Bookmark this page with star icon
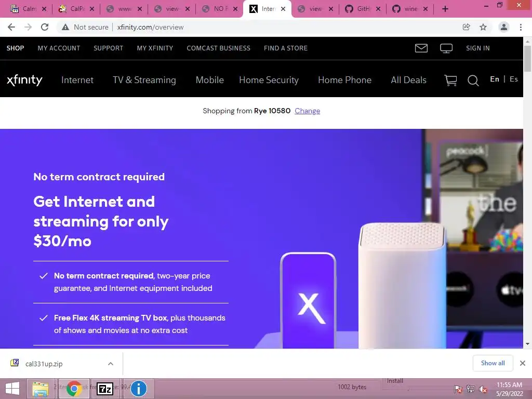Screen dimensions: 532x399 (x=483, y=27)
